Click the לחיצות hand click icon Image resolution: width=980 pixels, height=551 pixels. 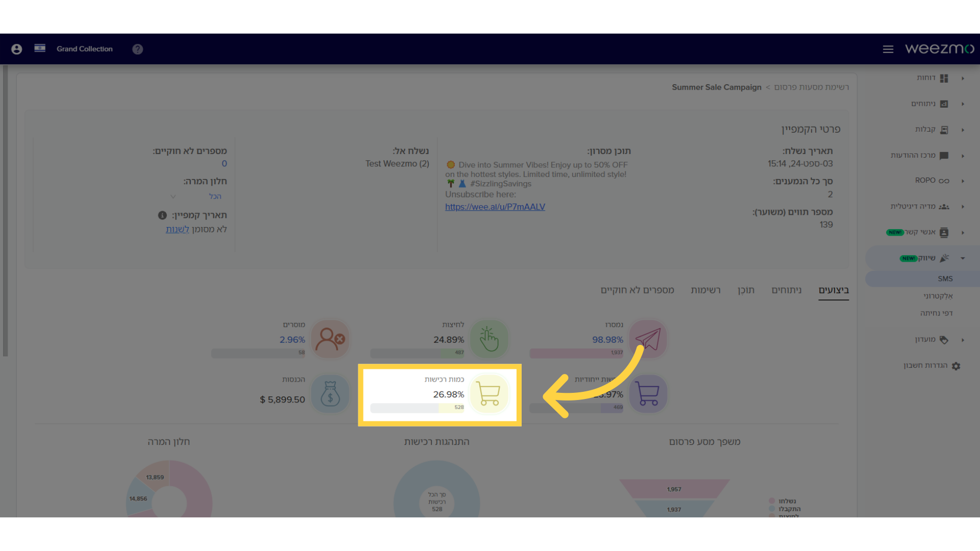coord(489,339)
